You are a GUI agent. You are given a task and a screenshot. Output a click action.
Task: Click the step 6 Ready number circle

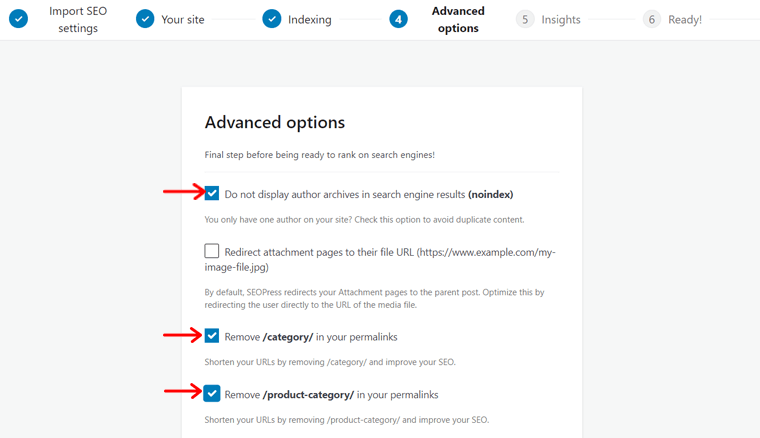pos(652,19)
